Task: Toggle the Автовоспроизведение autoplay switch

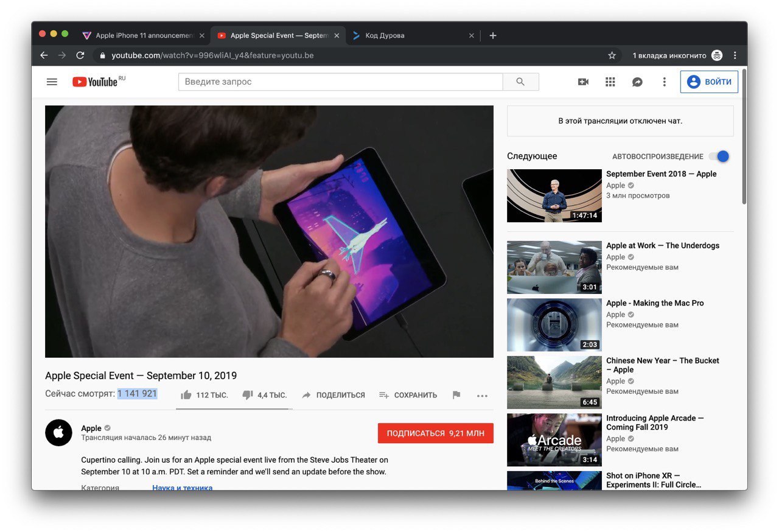Action: (x=719, y=156)
